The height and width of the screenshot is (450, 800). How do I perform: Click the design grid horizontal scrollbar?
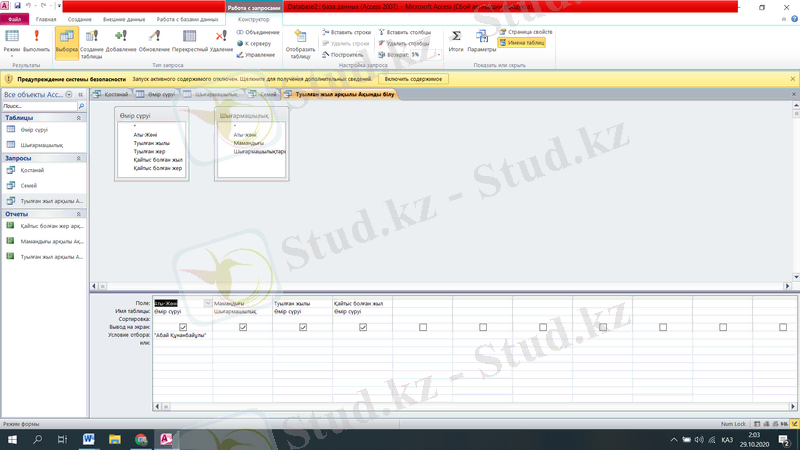474,407
